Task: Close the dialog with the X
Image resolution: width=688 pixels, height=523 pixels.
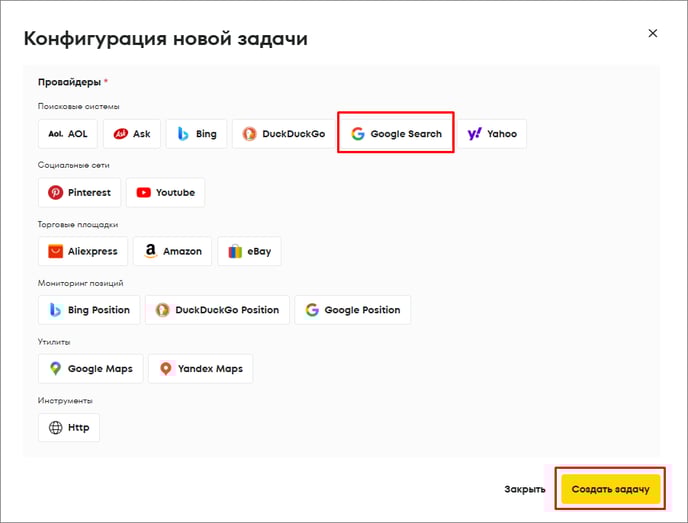Action: pos(653,33)
